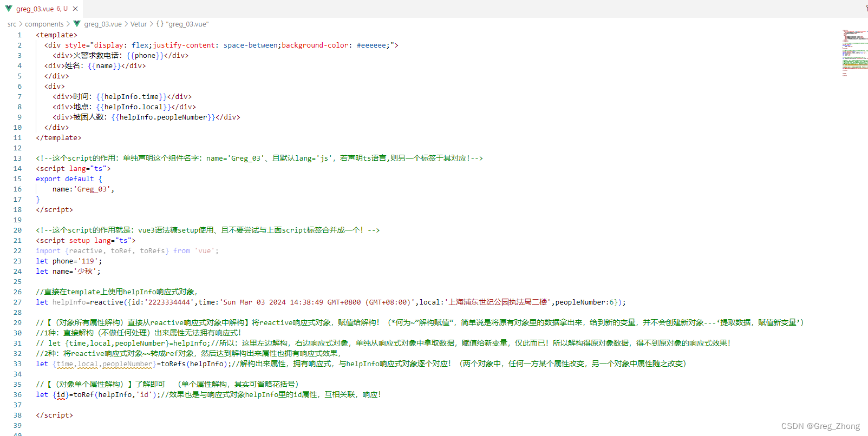Image resolution: width=868 pixels, height=436 pixels.
Task: Open the greg_03.vue breadcrumb item
Action: (103, 24)
